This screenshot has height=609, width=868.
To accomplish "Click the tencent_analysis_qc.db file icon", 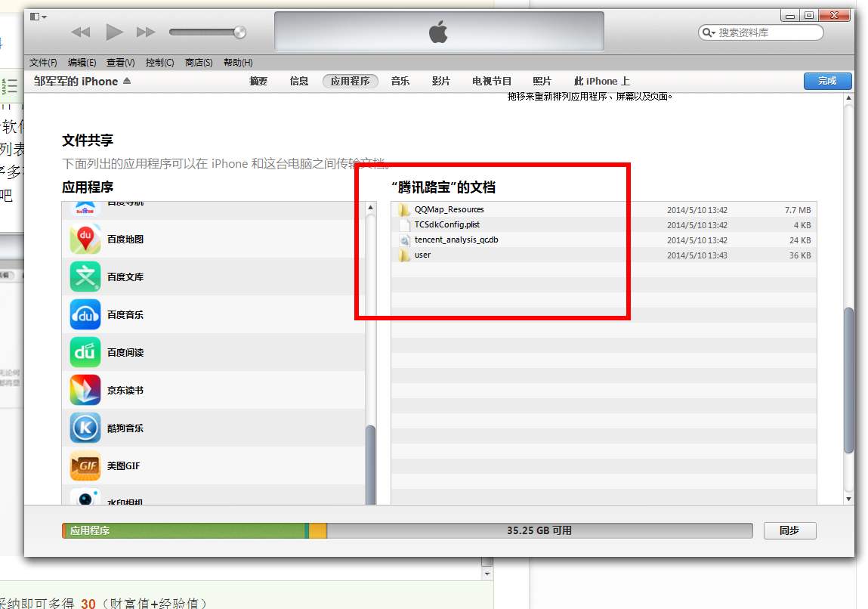I will tap(404, 240).
